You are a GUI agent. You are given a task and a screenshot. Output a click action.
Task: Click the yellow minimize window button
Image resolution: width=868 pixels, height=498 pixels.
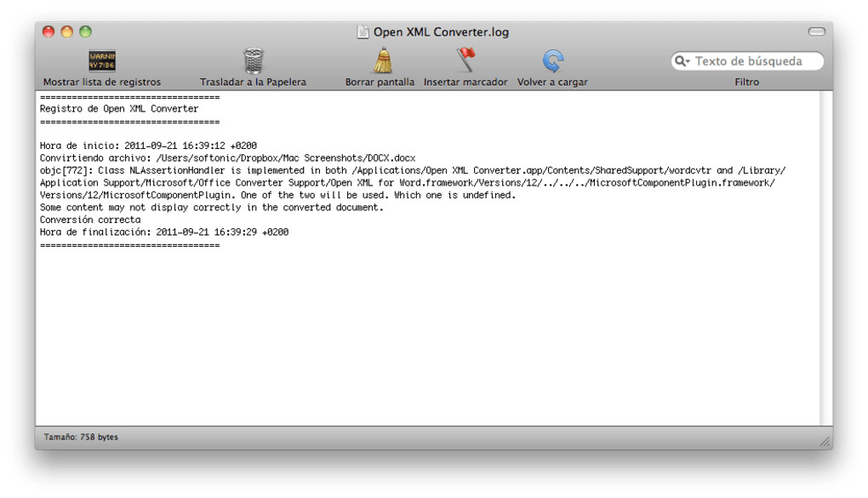pos(67,31)
